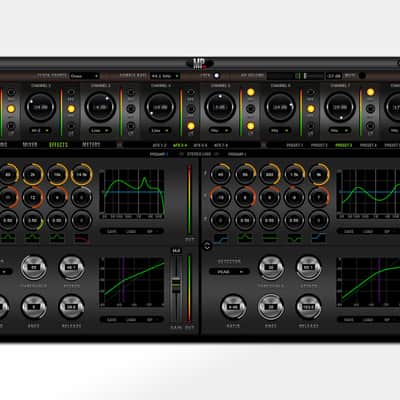Image resolution: width=400 pixels, height=400 pixels.
Task: Recall Preset 1
Action: tap(295, 145)
